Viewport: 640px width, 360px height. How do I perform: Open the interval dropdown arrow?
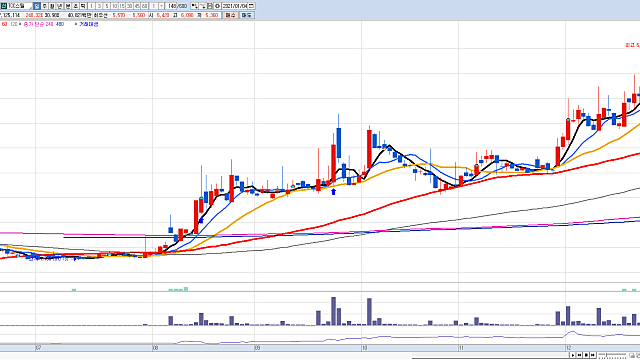coord(161,6)
